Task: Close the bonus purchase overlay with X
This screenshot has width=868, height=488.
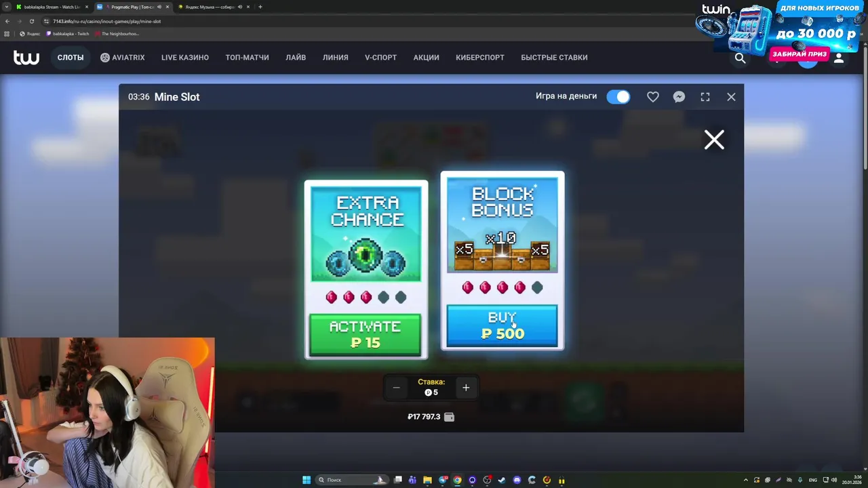Action: click(714, 140)
